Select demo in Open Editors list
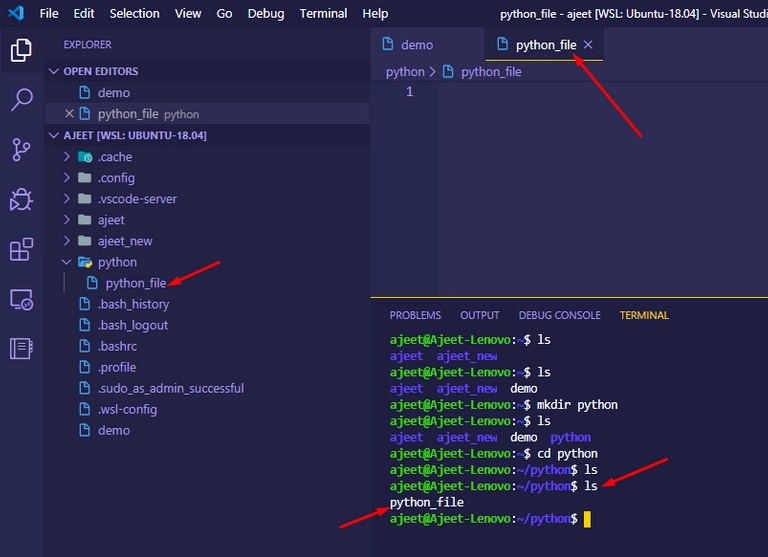Image resolution: width=768 pixels, height=557 pixels. (207, 93)
